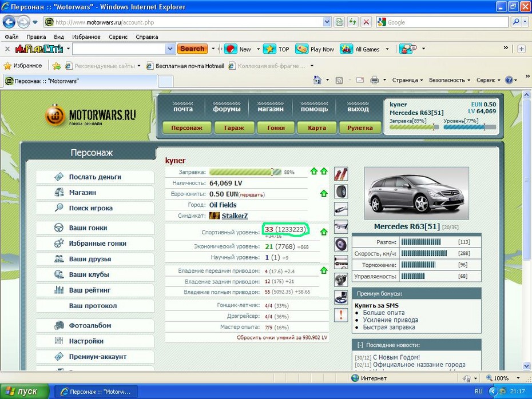This screenshot has height=399, width=532.
Task: Click the почта navigation link
Action: pos(183,109)
